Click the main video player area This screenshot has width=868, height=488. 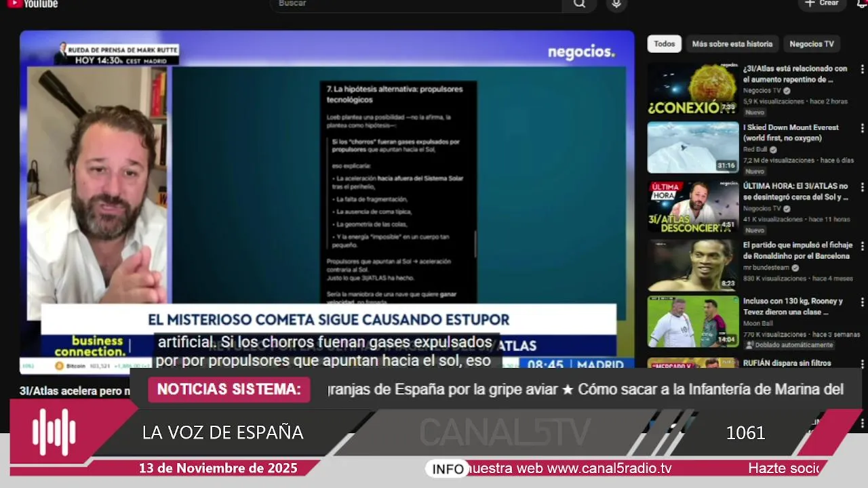pyautogui.click(x=327, y=202)
